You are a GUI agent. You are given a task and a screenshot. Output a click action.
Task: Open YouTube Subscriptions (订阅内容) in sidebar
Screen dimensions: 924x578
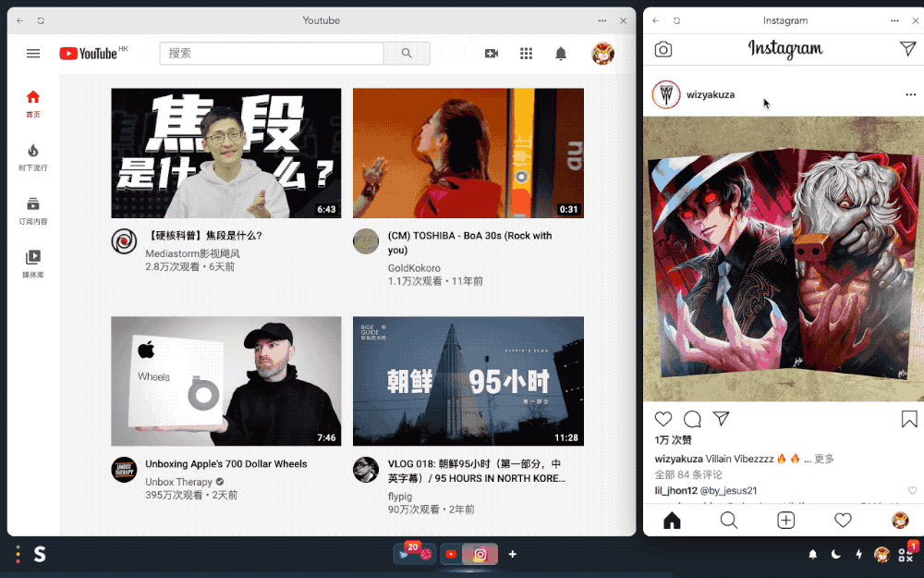pyautogui.click(x=33, y=211)
